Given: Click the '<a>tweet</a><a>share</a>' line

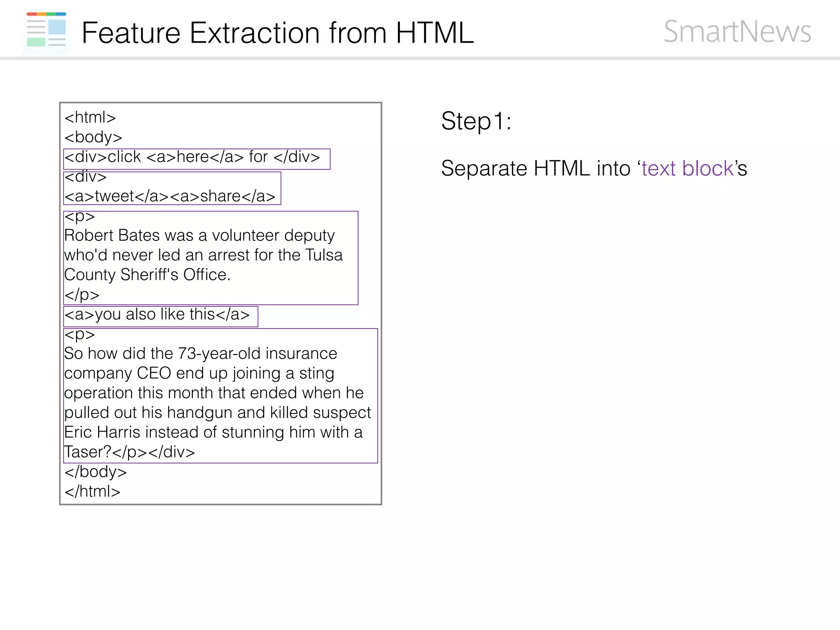Looking at the screenshot, I should point(170,196).
